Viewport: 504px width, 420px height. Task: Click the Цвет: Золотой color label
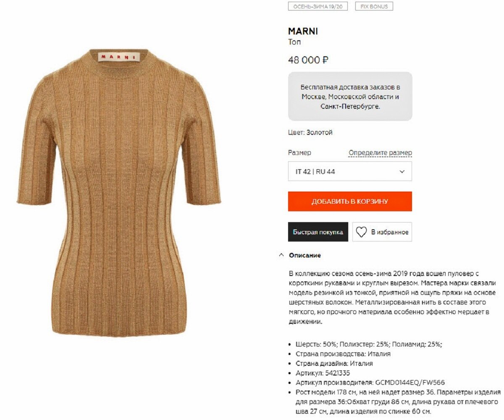coord(310,132)
